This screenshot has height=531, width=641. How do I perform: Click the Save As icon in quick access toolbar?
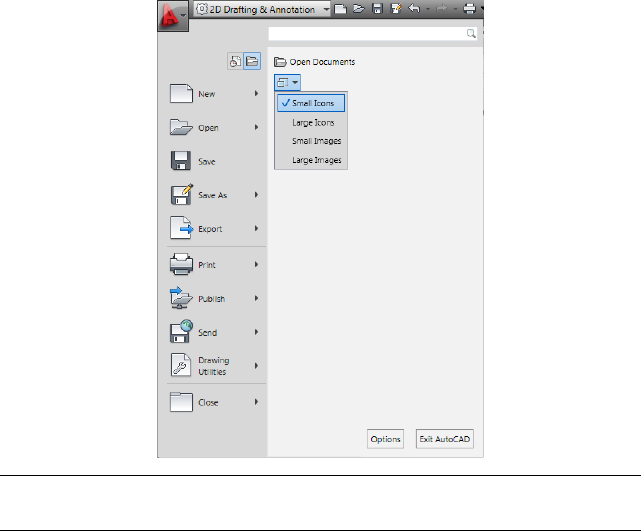(396, 9)
